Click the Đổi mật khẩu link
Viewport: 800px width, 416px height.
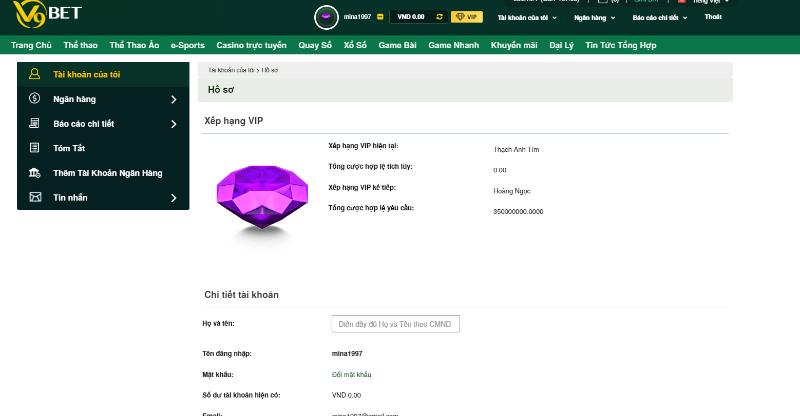pos(351,374)
